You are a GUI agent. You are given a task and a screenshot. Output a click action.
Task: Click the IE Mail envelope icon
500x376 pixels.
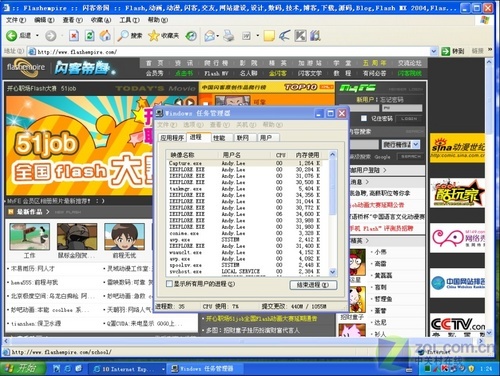coord(209,36)
